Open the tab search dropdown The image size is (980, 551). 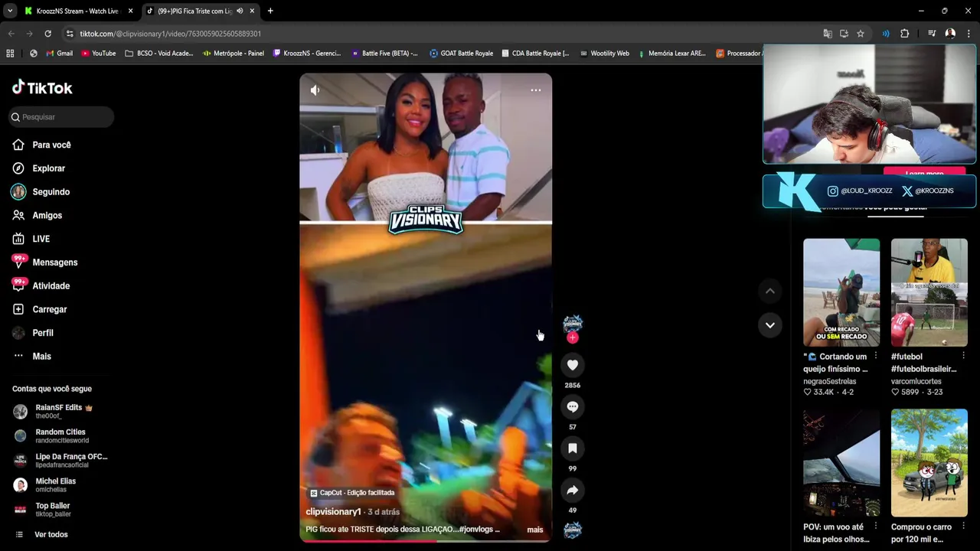[9, 11]
